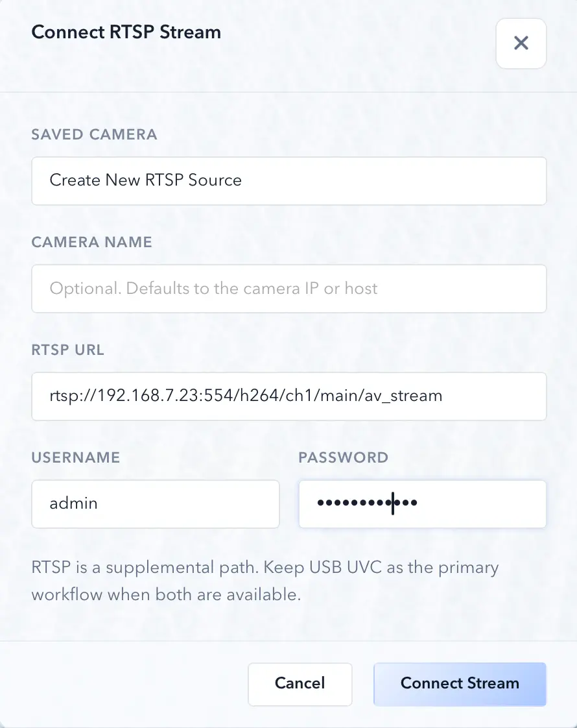The image size is (577, 728).
Task: Click the Connect RTSP Stream title
Action: click(126, 32)
